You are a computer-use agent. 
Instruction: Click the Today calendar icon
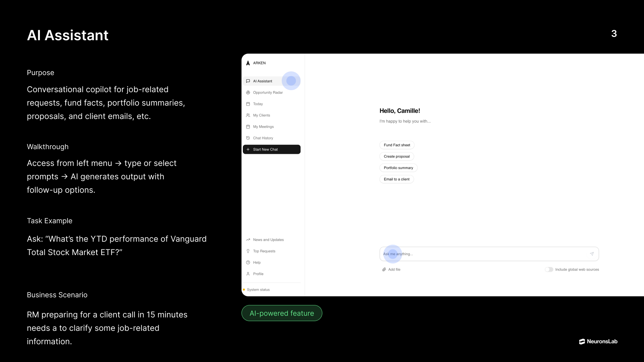(x=248, y=104)
